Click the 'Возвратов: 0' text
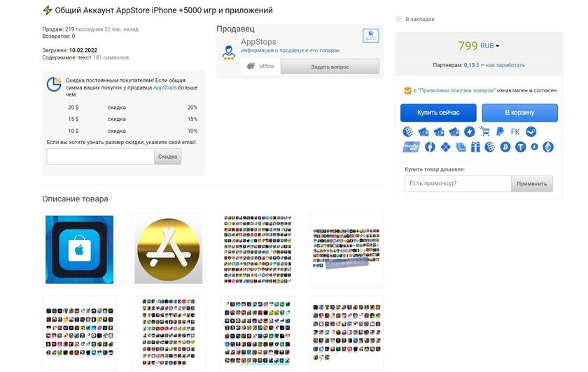This screenshot has width=588, height=372. pos(59,36)
